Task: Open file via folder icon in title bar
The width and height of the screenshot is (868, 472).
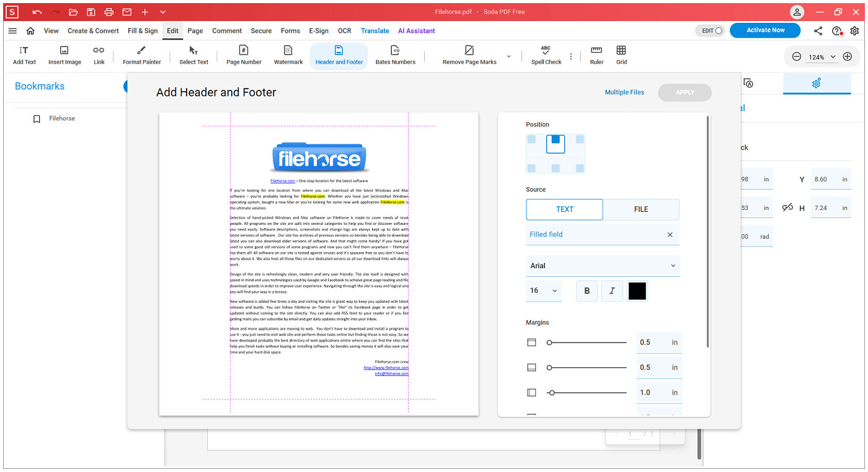Action: (x=73, y=12)
